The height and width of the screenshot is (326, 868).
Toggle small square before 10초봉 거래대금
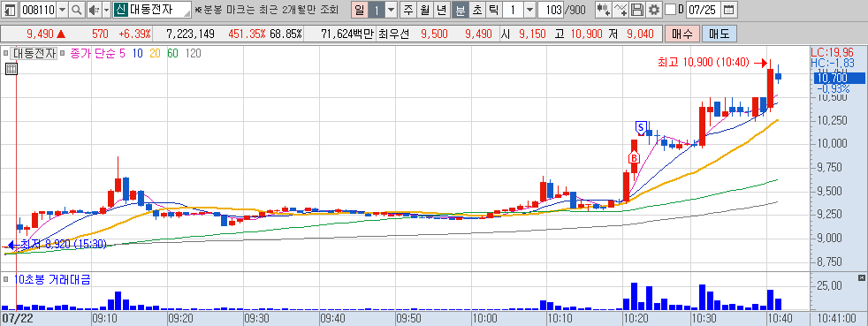pos(5,280)
